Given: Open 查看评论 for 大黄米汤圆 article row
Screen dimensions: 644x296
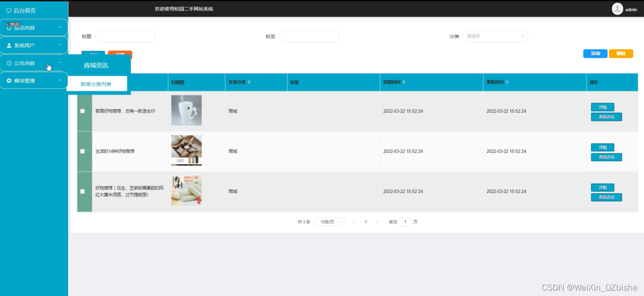Looking at the screenshot, I should point(606,197).
